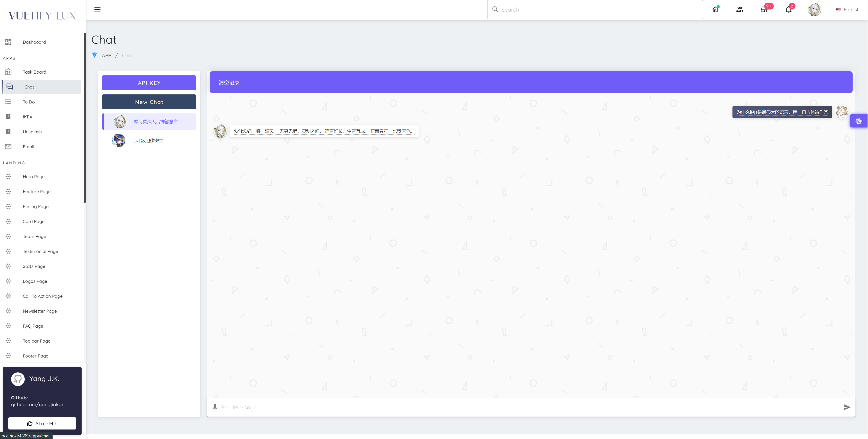Open the people contacts icon
The width and height of the screenshot is (868, 439).
tap(740, 10)
